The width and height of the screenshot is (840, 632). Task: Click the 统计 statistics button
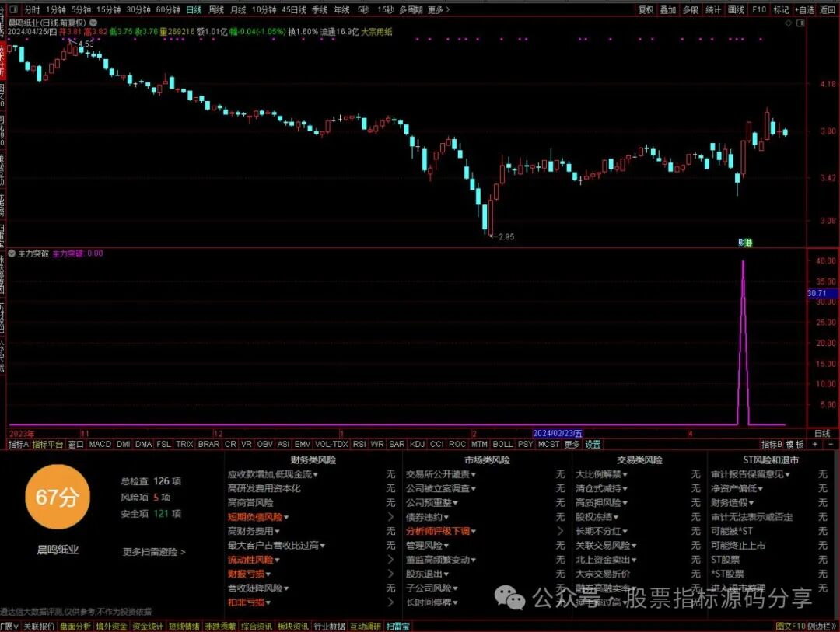pyautogui.click(x=713, y=9)
